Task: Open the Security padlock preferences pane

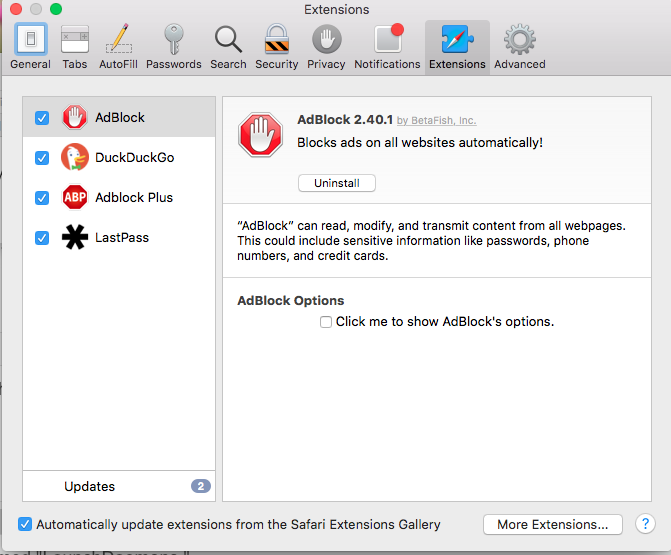Action: pos(276,47)
